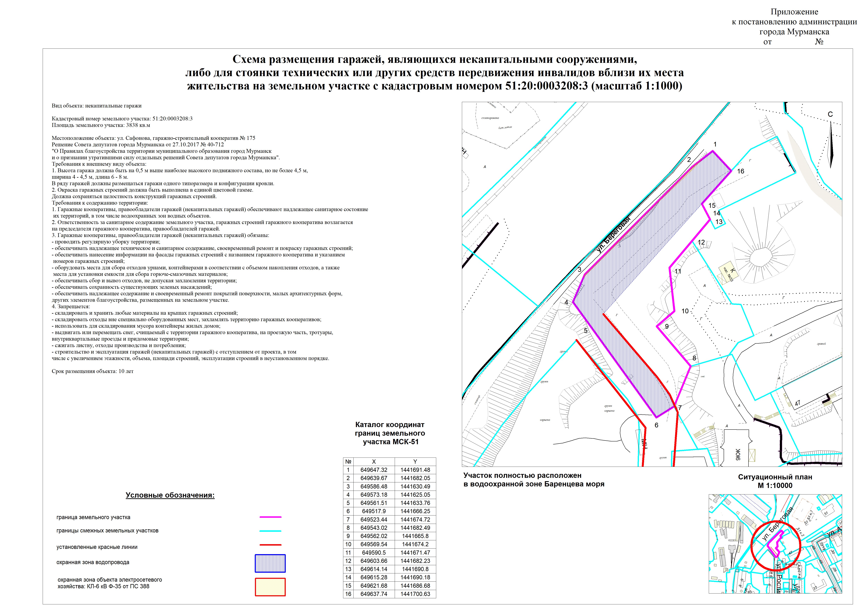
Task: Click the red lines legend sample
Action: click(270, 545)
